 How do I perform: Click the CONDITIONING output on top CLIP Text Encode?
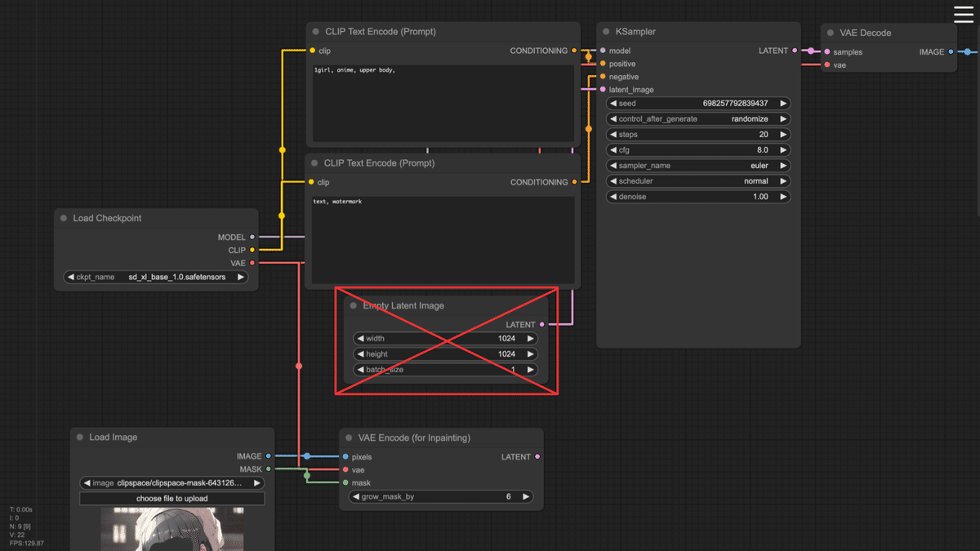(576, 51)
